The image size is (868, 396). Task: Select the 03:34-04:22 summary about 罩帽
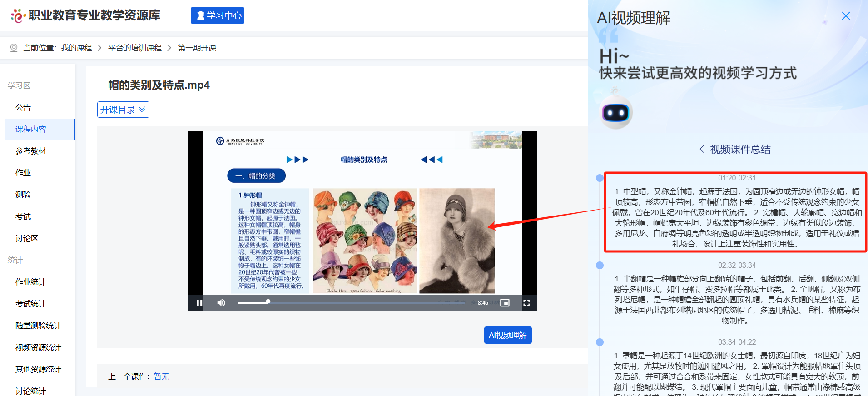coord(737,373)
